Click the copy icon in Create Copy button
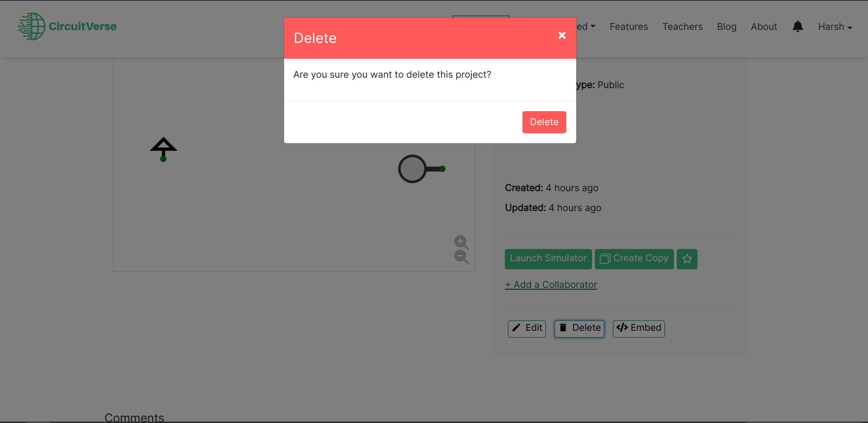Image resolution: width=868 pixels, height=423 pixels. click(605, 258)
